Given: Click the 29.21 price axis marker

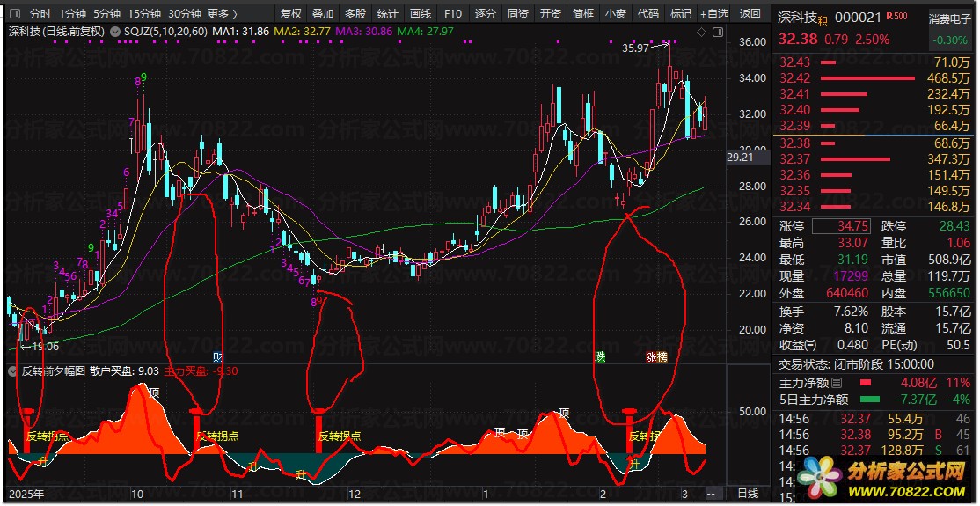Looking at the screenshot, I should (x=740, y=158).
